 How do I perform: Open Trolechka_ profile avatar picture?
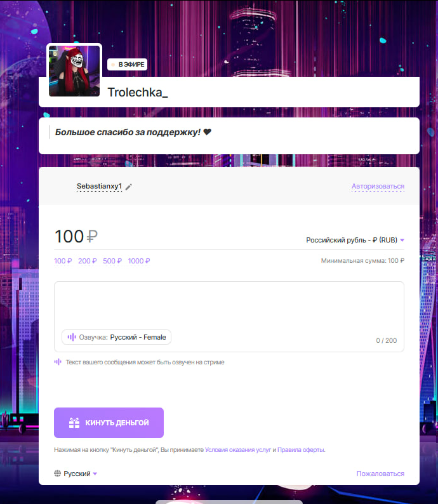pos(74,71)
